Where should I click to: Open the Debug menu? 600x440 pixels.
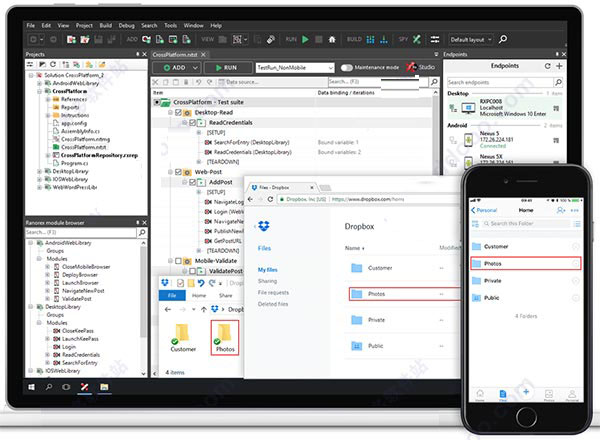click(126, 23)
